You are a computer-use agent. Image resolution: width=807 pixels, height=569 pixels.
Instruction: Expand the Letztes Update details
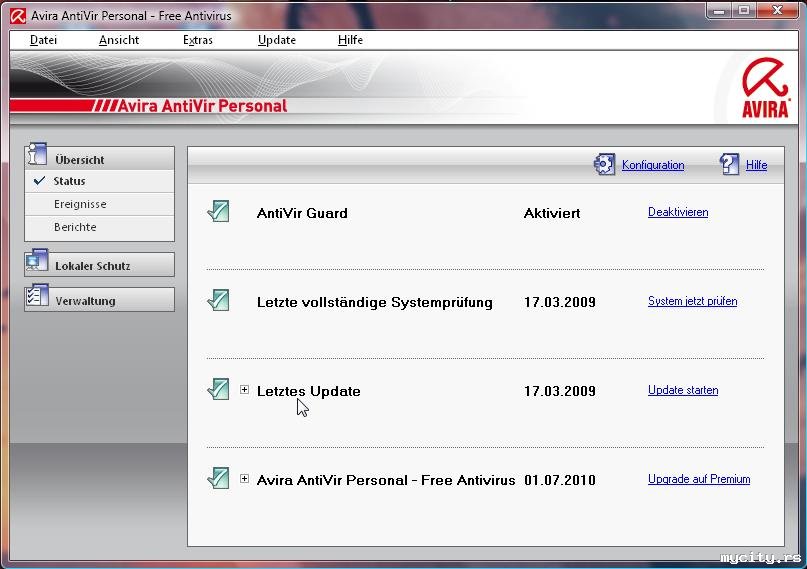pos(244,390)
